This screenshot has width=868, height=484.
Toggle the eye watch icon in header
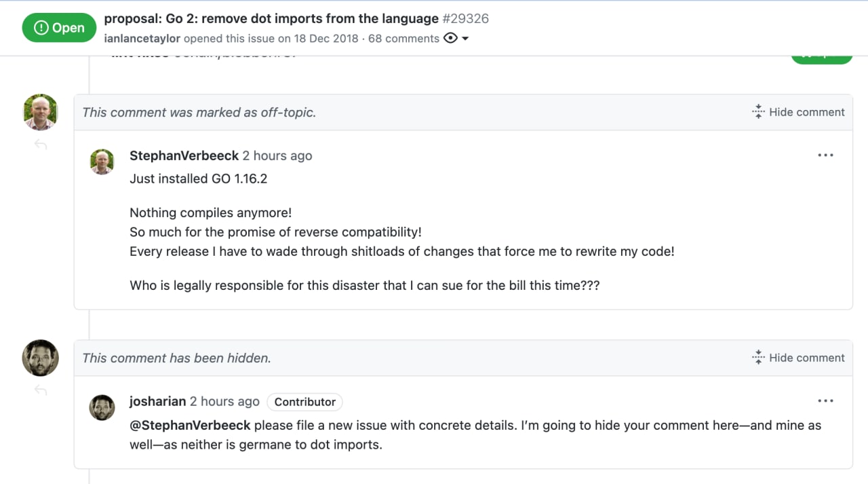[450, 39]
